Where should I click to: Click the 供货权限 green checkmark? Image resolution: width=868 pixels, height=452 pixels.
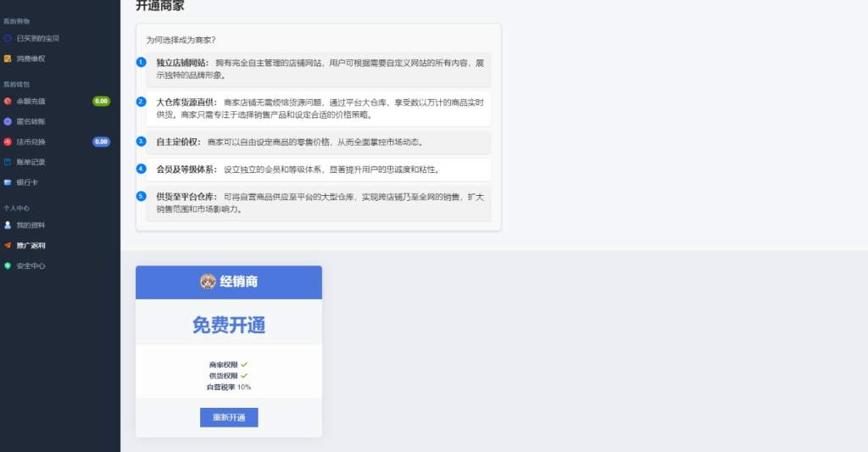coord(244,376)
